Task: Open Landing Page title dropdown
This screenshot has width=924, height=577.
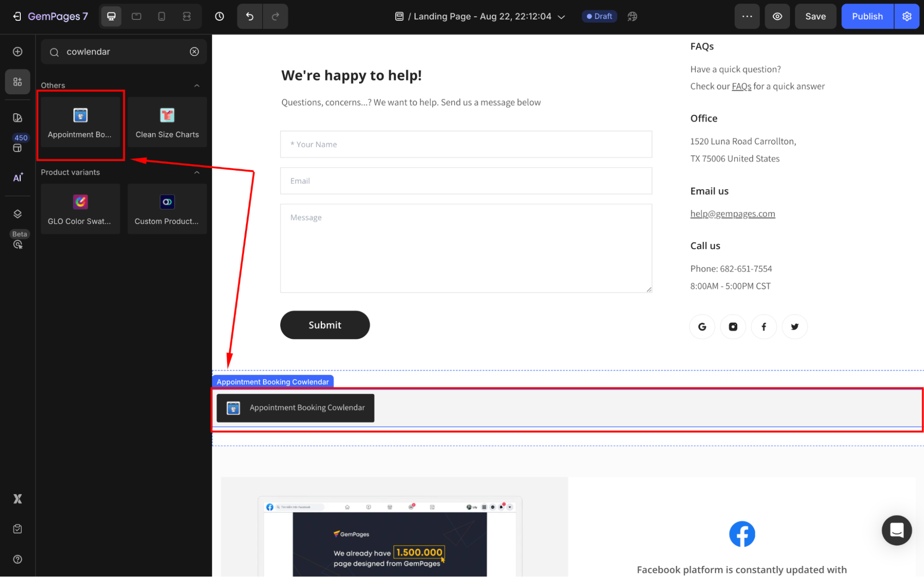Action: 561,17
